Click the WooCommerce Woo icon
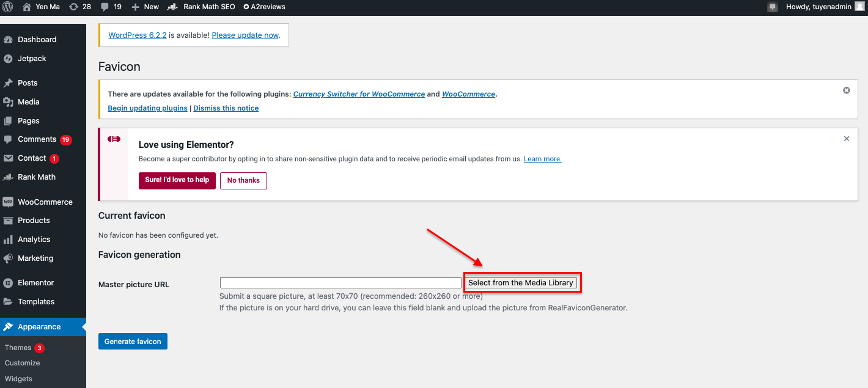 click(8, 202)
